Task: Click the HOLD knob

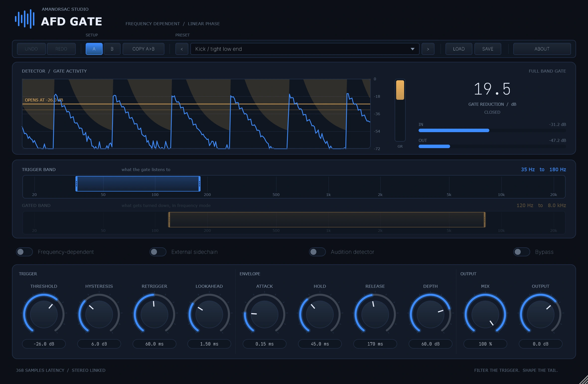Action: click(x=320, y=314)
